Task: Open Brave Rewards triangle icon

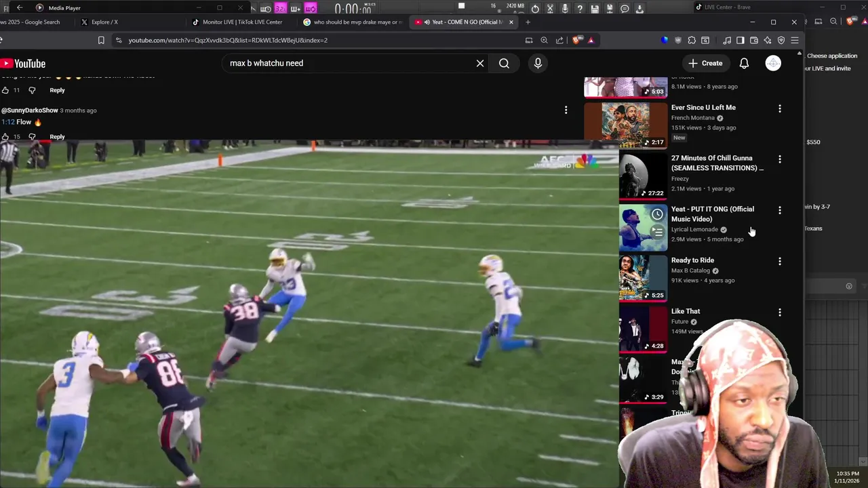Action: click(591, 40)
